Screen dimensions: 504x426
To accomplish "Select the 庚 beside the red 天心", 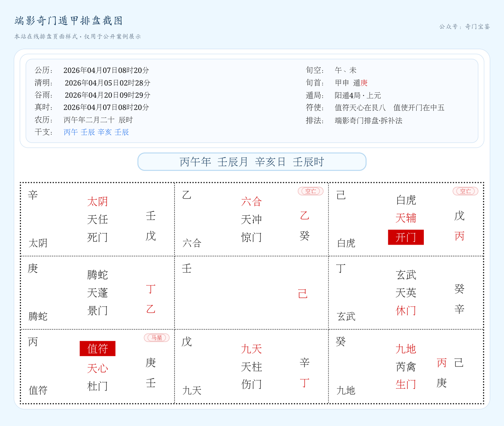I will [x=151, y=363].
